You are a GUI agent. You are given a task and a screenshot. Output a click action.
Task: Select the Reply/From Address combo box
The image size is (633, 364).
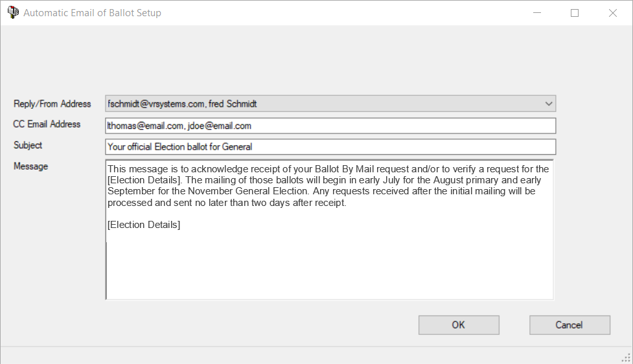pos(330,104)
